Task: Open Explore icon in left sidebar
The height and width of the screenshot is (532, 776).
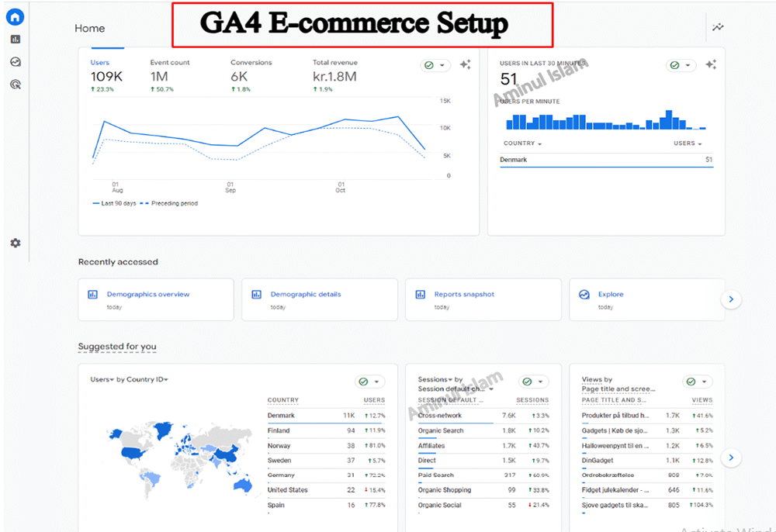Action: coord(16,62)
